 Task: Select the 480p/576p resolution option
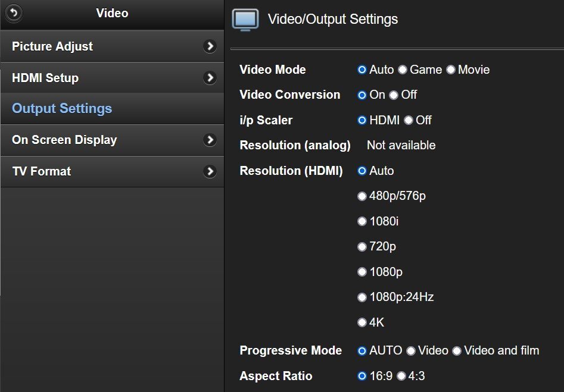(x=362, y=196)
